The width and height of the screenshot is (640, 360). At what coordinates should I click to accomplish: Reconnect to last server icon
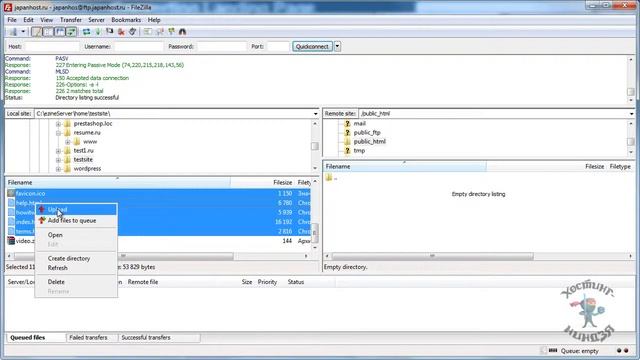click(x=133, y=32)
